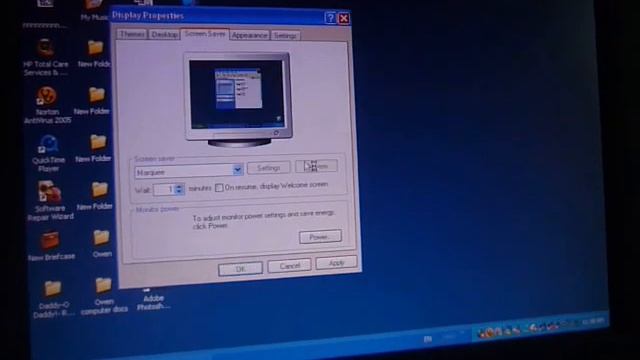Click the Cancel button
The width and height of the screenshot is (640, 360).
[x=289, y=266]
